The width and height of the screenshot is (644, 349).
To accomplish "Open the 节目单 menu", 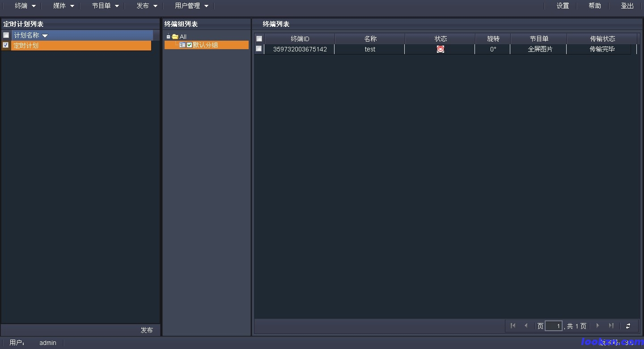I will (106, 6).
